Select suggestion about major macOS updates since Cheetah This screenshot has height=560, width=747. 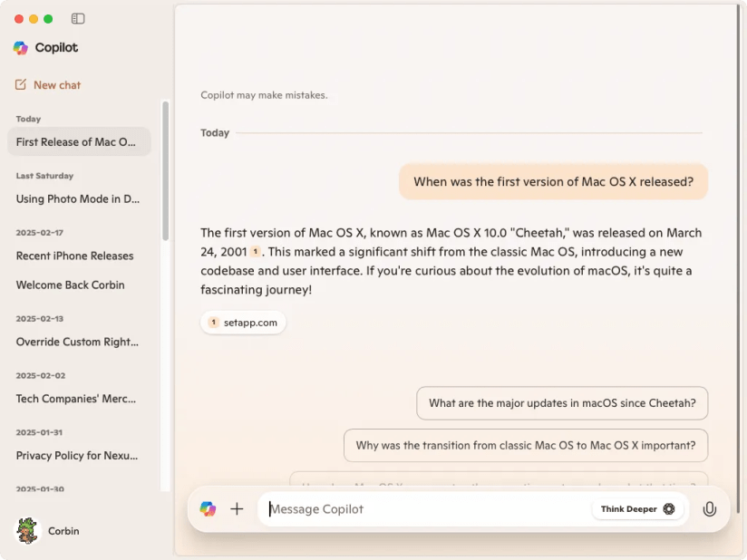tap(562, 403)
